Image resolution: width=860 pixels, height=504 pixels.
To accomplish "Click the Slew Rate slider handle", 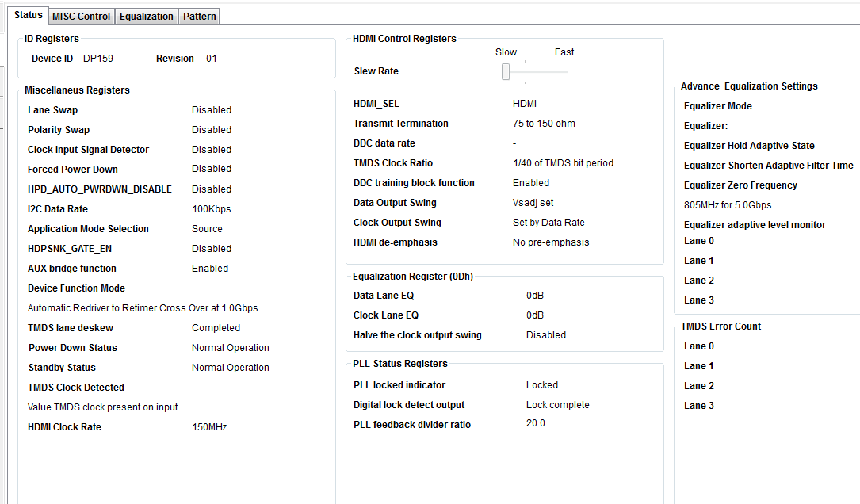I will 505,72.
